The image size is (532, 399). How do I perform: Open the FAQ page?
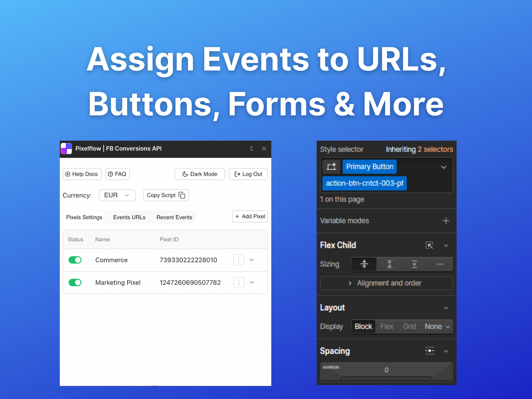pyautogui.click(x=117, y=174)
